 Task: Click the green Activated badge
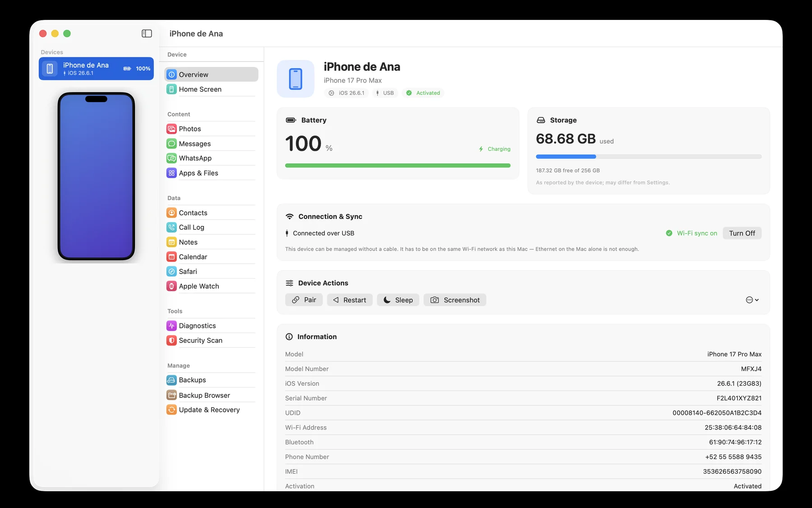point(423,93)
